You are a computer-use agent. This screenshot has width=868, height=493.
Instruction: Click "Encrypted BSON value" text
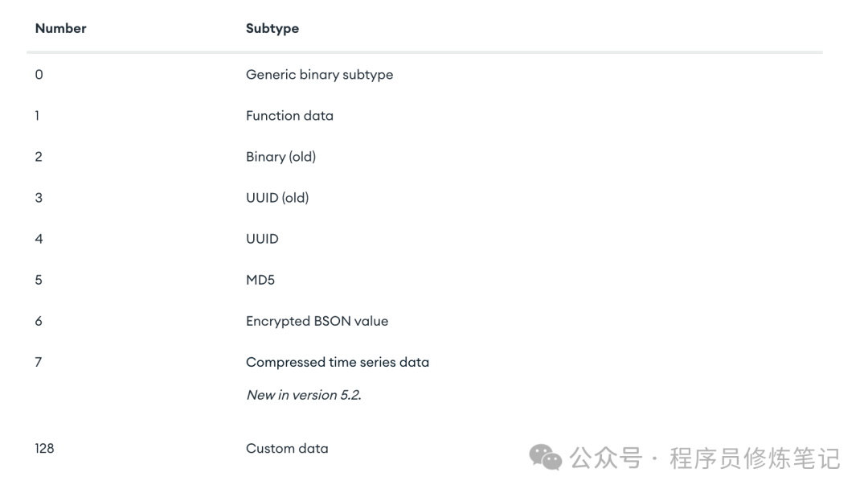(x=317, y=321)
